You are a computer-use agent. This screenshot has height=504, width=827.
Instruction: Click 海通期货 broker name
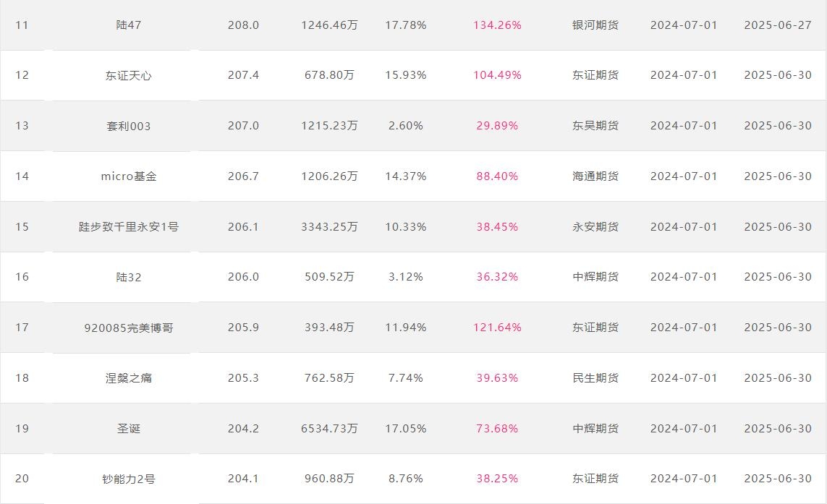[595, 176]
